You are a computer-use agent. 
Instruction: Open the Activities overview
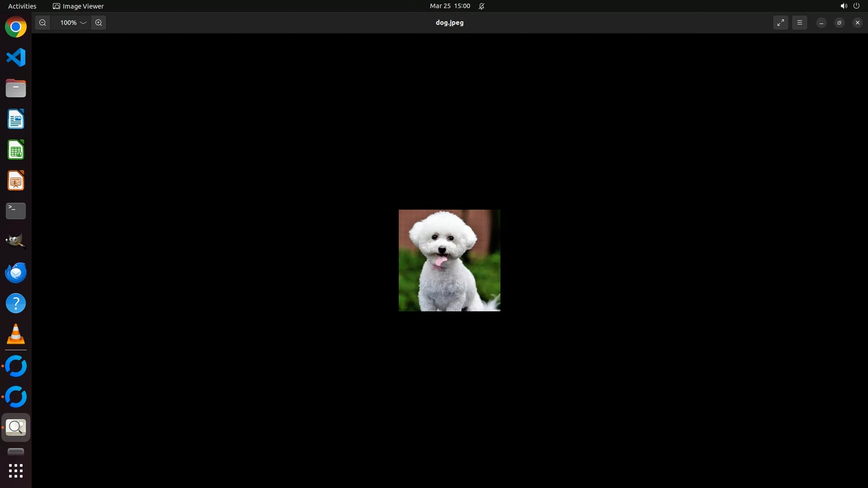22,6
